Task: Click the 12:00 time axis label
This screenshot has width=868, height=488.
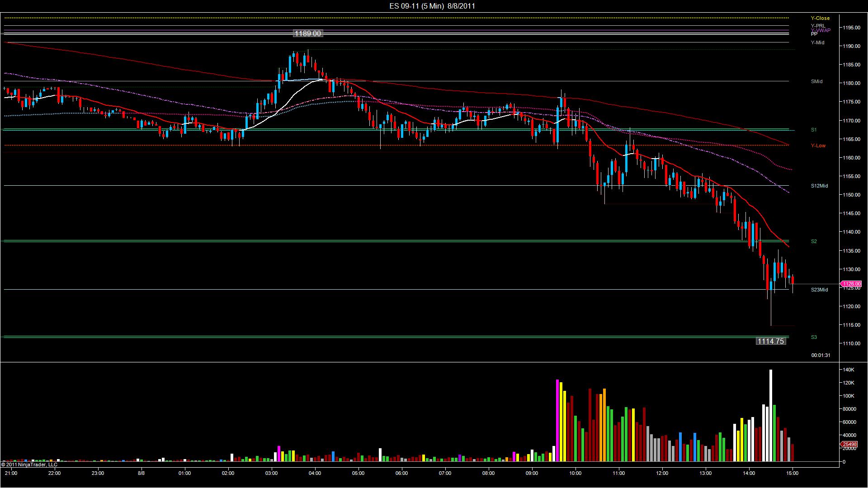Action: [x=662, y=473]
